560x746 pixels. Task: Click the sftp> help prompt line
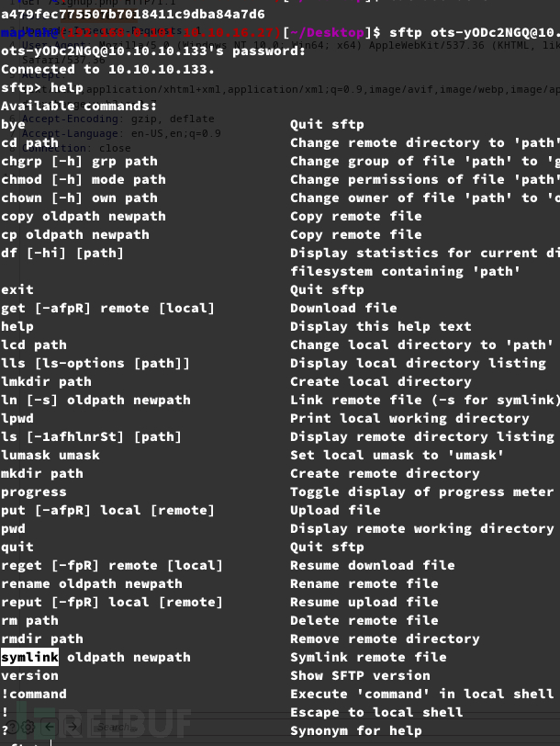point(42,88)
